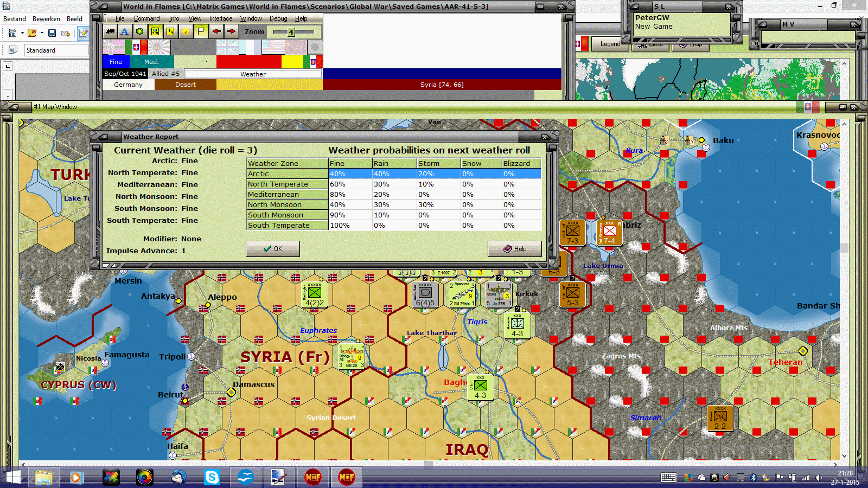Click the Legend button
Image resolution: width=868 pixels, height=488 pixels.
click(610, 44)
